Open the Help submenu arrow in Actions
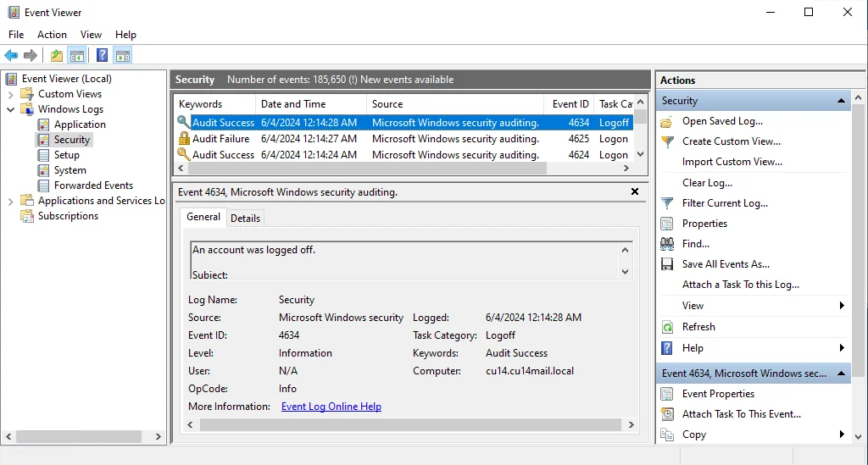 pyautogui.click(x=842, y=348)
